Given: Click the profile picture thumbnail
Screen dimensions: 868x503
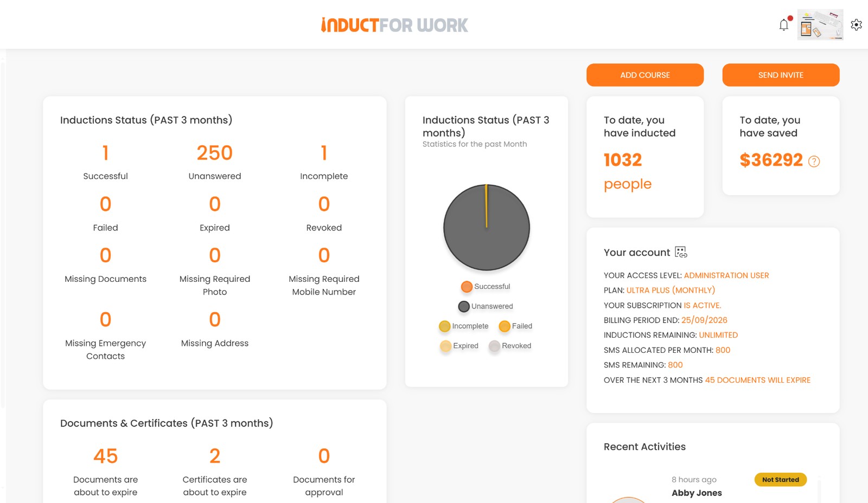Looking at the screenshot, I should tap(820, 24).
